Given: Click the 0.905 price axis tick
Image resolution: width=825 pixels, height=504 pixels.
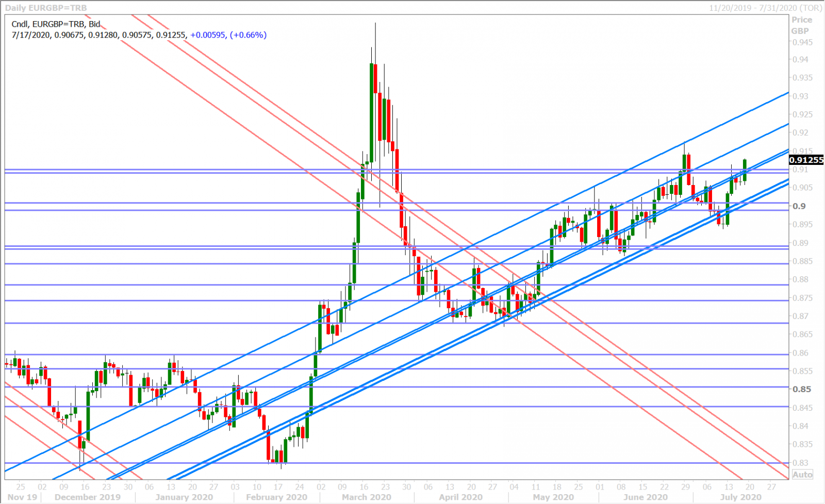Looking at the screenshot, I should pyautogui.click(x=803, y=188).
